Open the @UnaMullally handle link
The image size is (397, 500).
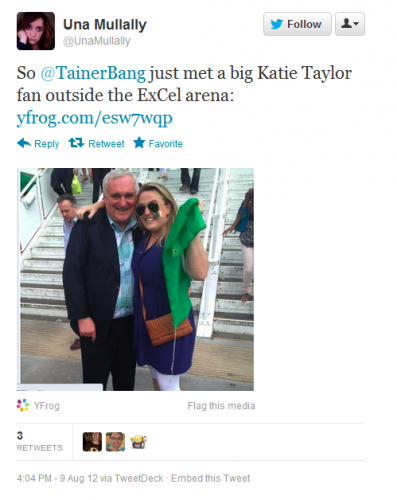(x=97, y=41)
